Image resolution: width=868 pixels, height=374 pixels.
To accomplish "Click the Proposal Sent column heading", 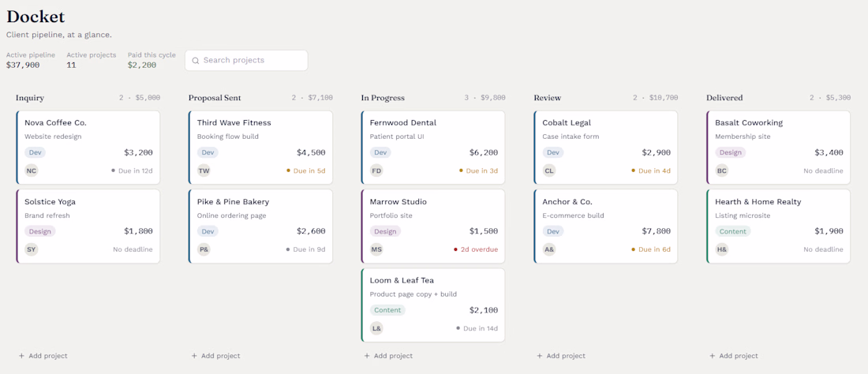I will 215,98.
